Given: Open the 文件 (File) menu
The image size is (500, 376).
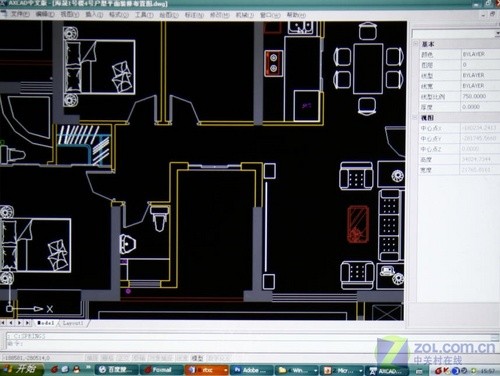Looking at the screenshot, I should coord(20,14).
